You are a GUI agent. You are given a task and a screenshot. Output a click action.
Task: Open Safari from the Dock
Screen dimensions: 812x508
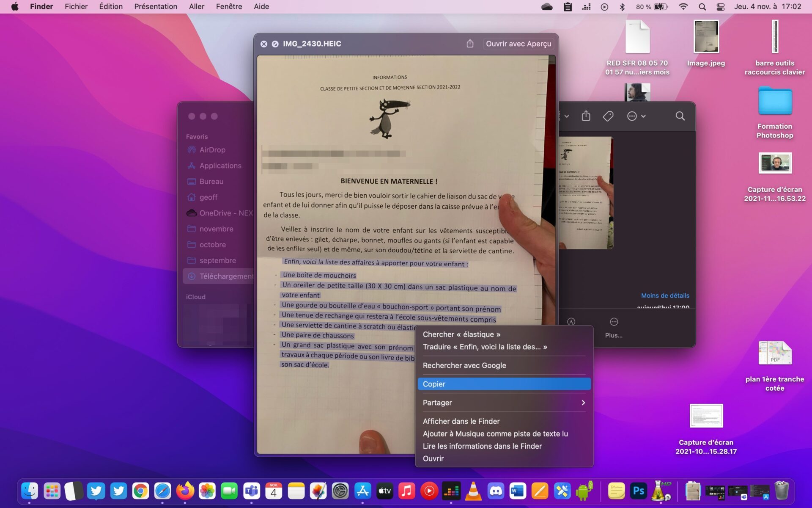point(163,491)
